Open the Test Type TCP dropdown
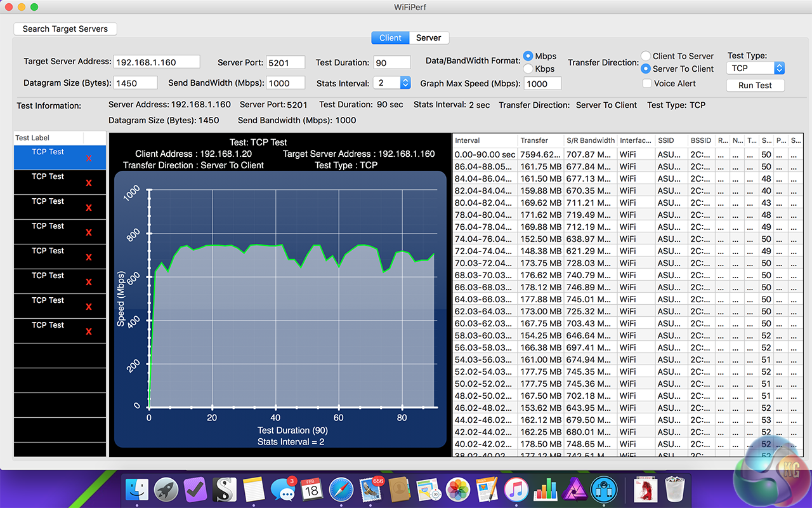This screenshot has width=812, height=508. point(756,68)
